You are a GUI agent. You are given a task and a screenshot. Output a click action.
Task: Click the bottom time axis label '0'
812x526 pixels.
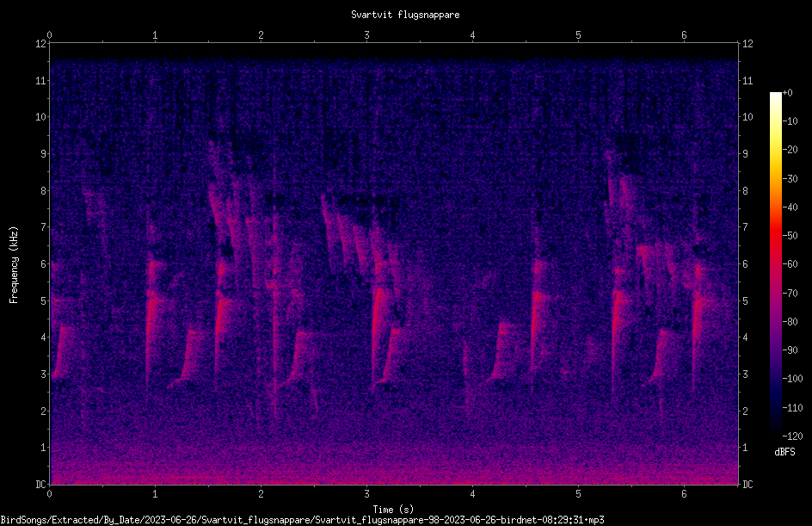(x=49, y=494)
